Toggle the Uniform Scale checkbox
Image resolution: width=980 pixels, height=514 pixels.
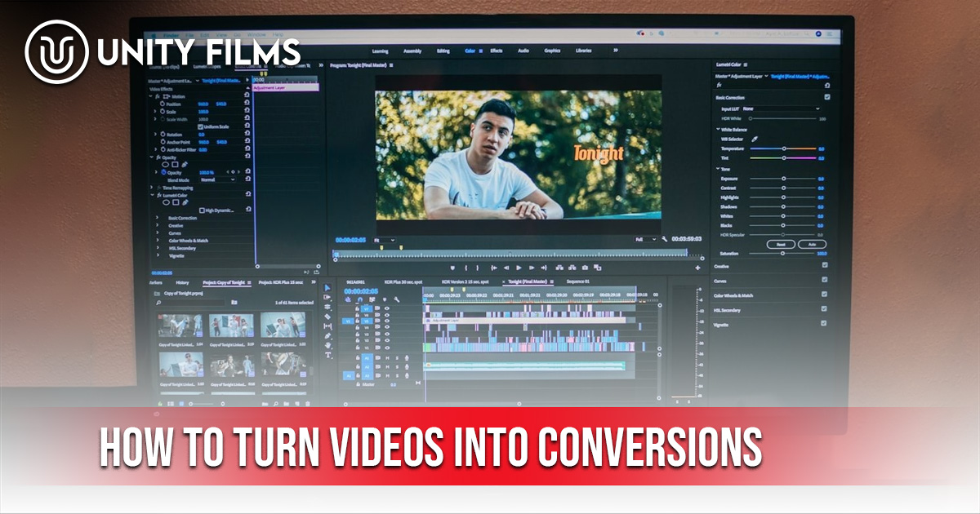201,126
